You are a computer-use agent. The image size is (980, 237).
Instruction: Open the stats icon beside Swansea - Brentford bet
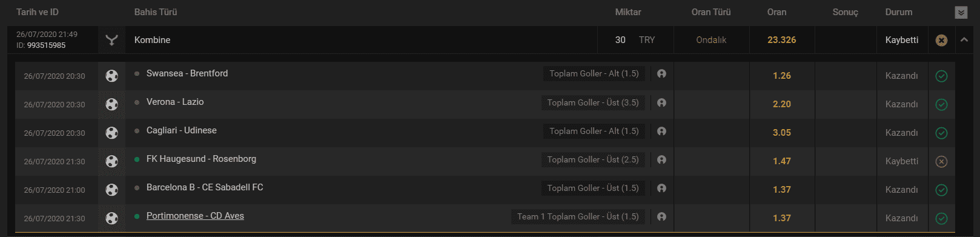tap(661, 73)
